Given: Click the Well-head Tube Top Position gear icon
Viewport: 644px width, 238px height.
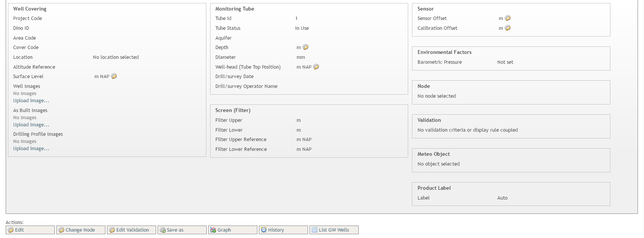Looking at the screenshot, I should [316, 67].
